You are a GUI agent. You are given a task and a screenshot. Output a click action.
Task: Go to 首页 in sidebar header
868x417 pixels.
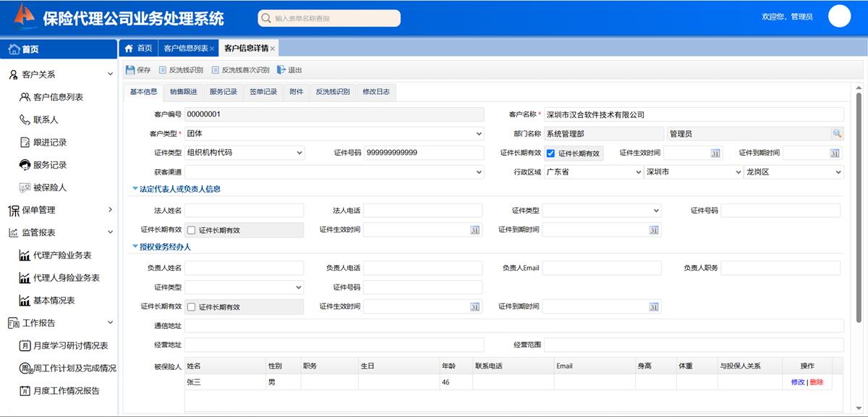(x=59, y=49)
